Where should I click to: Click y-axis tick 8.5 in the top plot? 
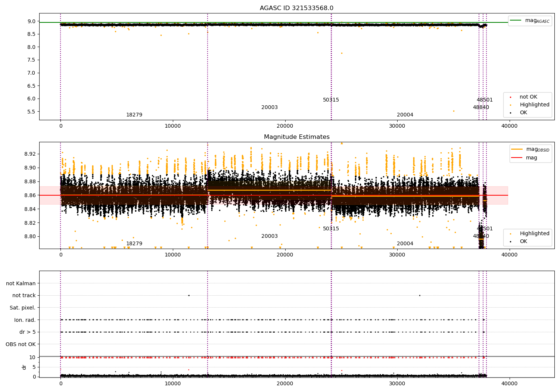point(32,34)
